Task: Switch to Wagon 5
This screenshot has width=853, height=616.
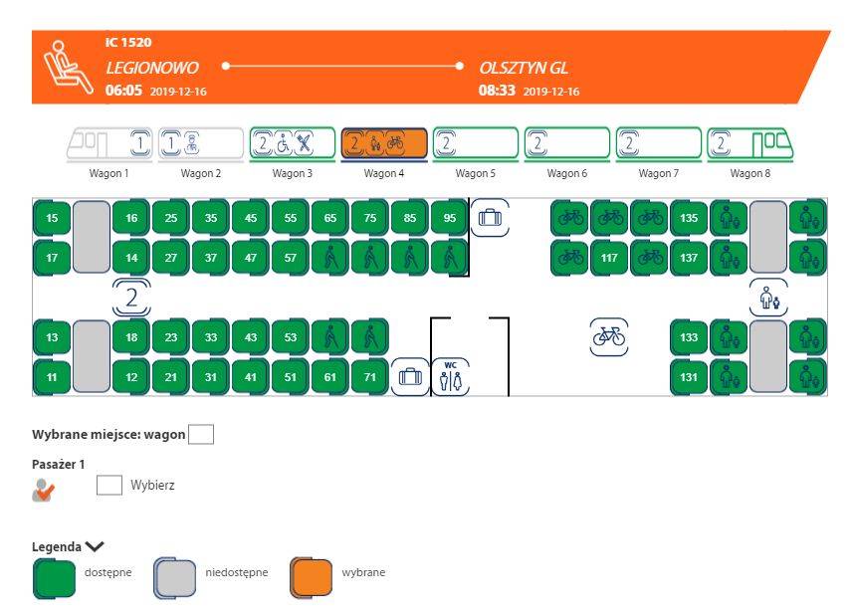Action: pos(475,144)
